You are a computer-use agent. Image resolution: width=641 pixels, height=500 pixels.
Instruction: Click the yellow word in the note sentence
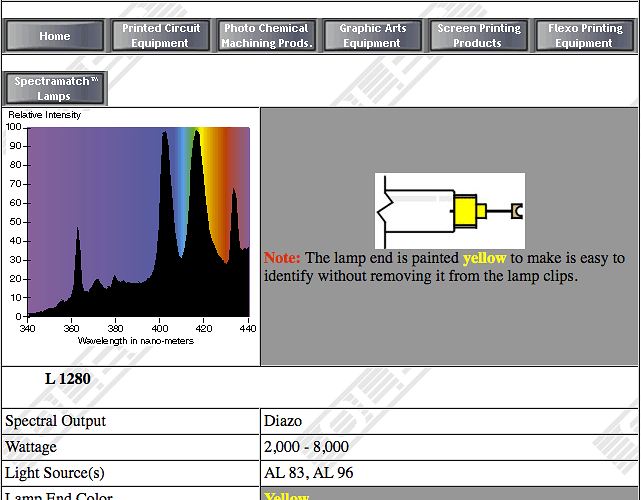484,258
